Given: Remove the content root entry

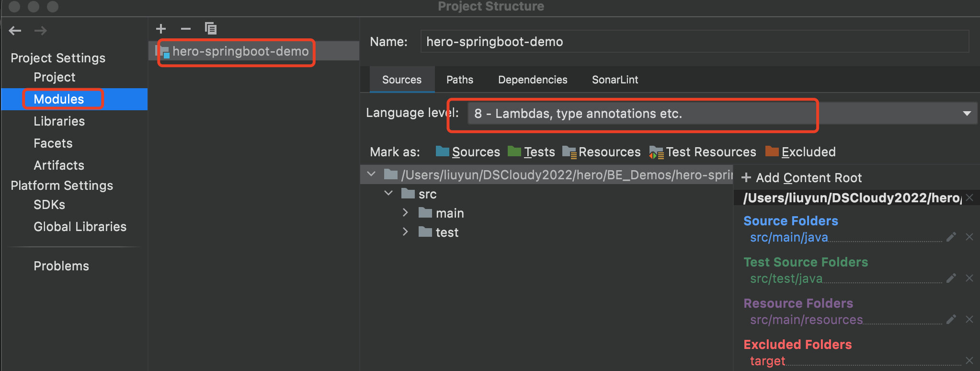Looking at the screenshot, I should click(969, 197).
